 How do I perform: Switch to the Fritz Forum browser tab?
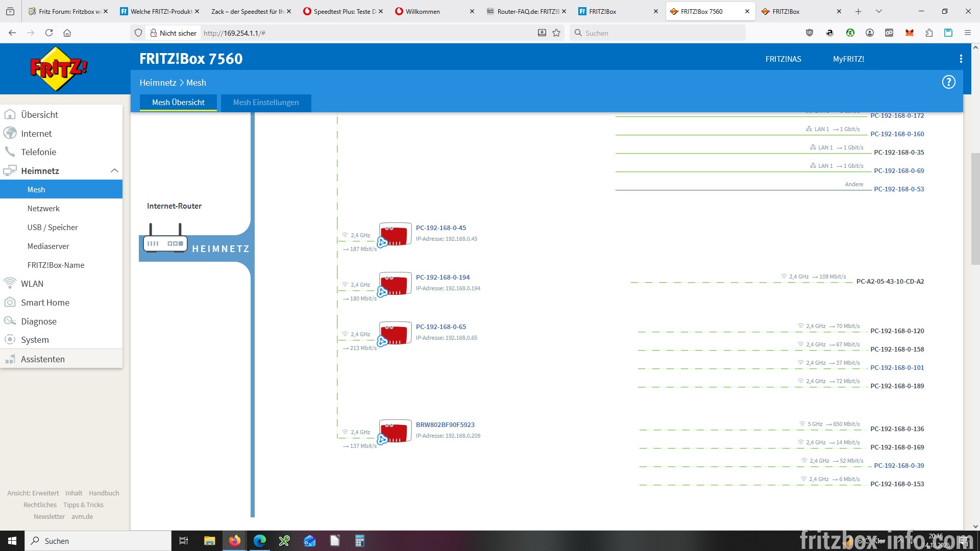68,11
